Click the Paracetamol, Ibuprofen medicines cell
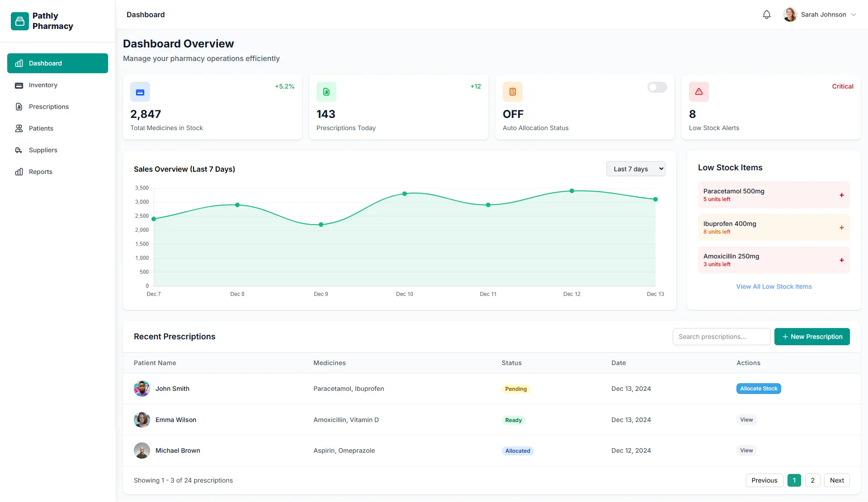This screenshot has width=868, height=502. (x=349, y=389)
